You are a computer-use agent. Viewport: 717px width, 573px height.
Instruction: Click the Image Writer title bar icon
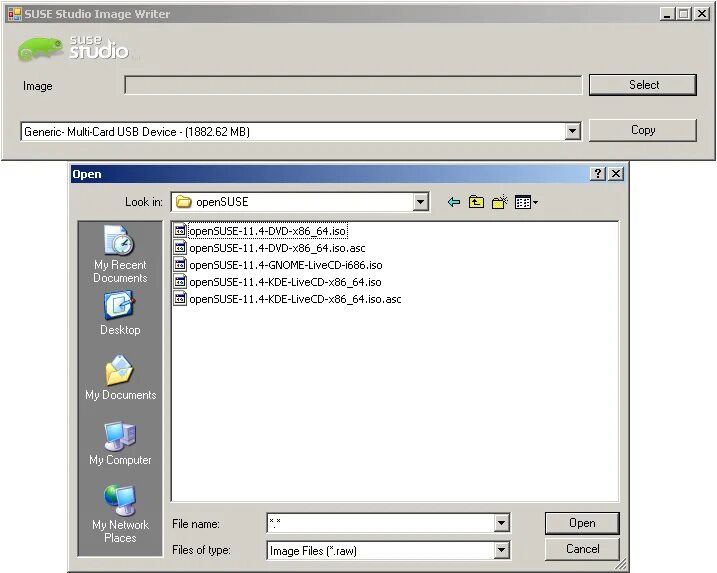point(15,14)
